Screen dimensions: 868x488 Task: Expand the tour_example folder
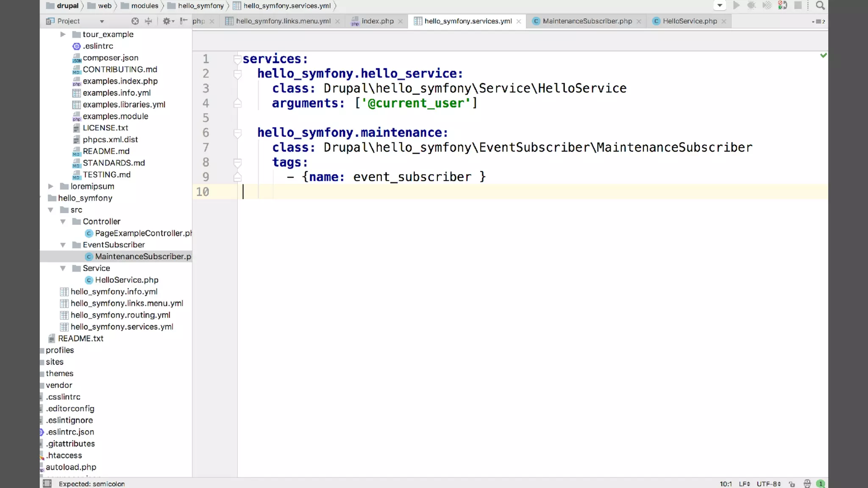(x=63, y=34)
